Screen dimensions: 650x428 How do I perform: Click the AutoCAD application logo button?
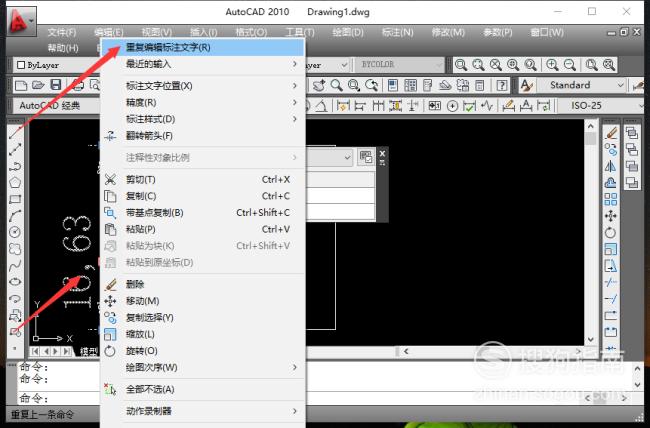click(21, 21)
